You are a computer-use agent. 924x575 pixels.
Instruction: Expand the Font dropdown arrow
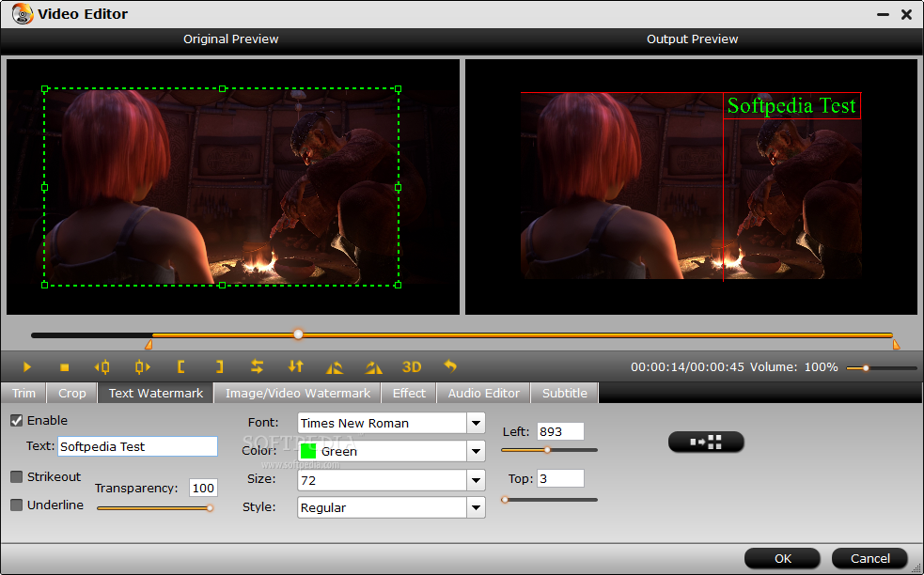476,423
